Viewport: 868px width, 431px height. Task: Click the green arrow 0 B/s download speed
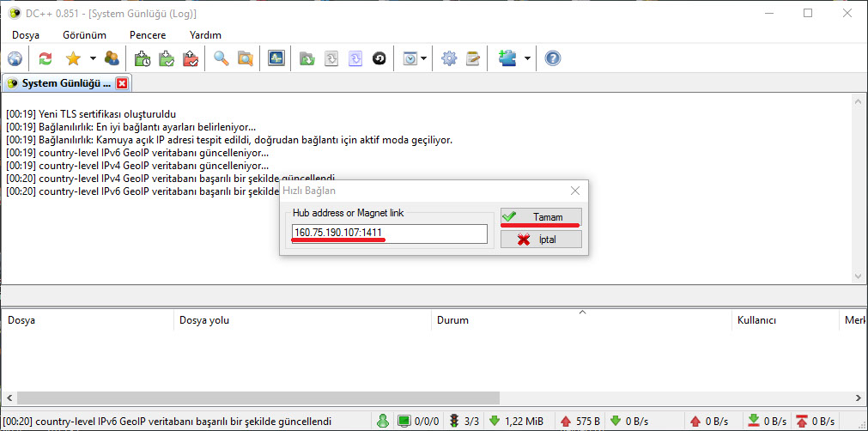(628, 421)
